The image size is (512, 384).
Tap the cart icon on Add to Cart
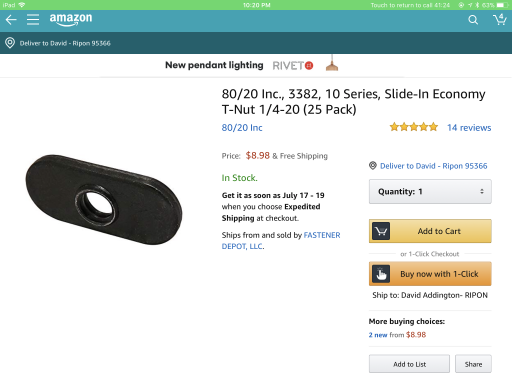(x=381, y=231)
